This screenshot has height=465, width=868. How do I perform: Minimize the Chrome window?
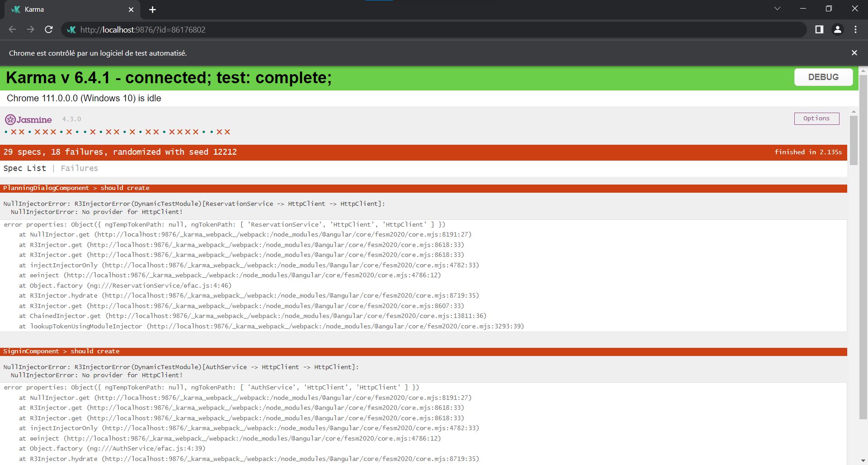(x=803, y=9)
